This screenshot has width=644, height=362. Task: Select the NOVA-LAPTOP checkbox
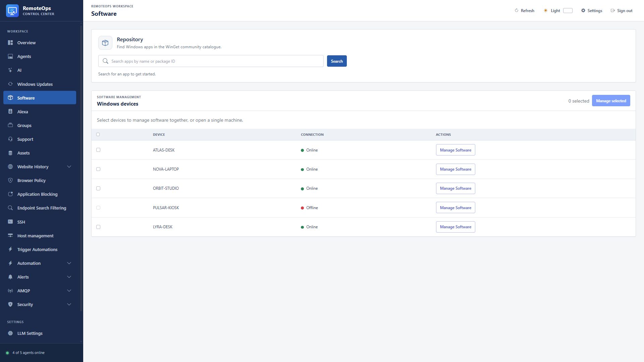(x=98, y=169)
